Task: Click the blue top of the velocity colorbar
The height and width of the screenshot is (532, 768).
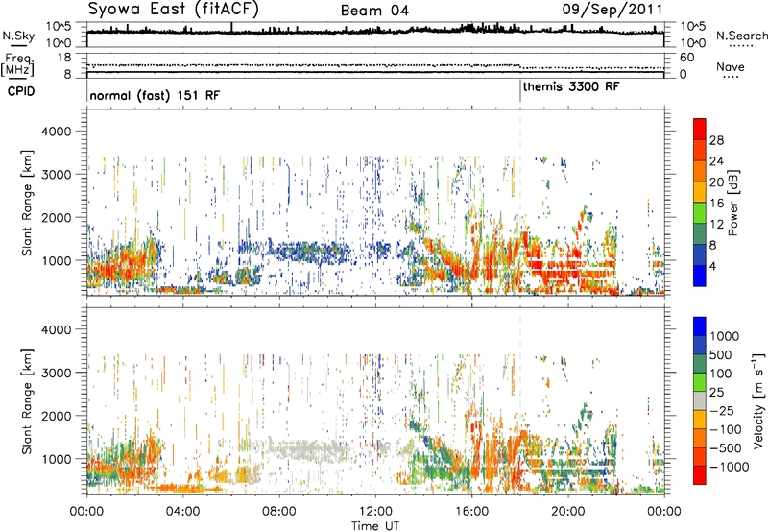Action: pos(700,326)
